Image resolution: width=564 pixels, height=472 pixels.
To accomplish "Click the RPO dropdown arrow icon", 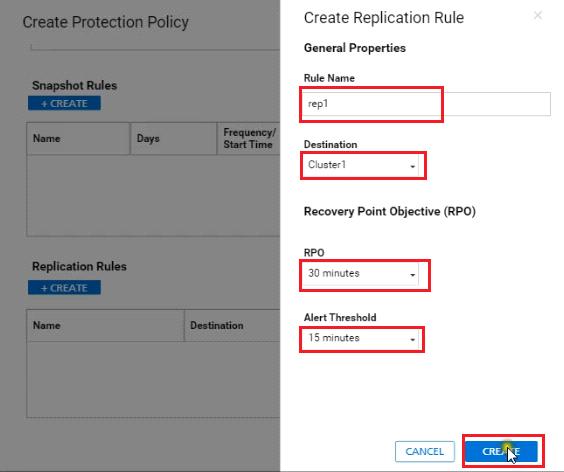I will click(x=413, y=275).
